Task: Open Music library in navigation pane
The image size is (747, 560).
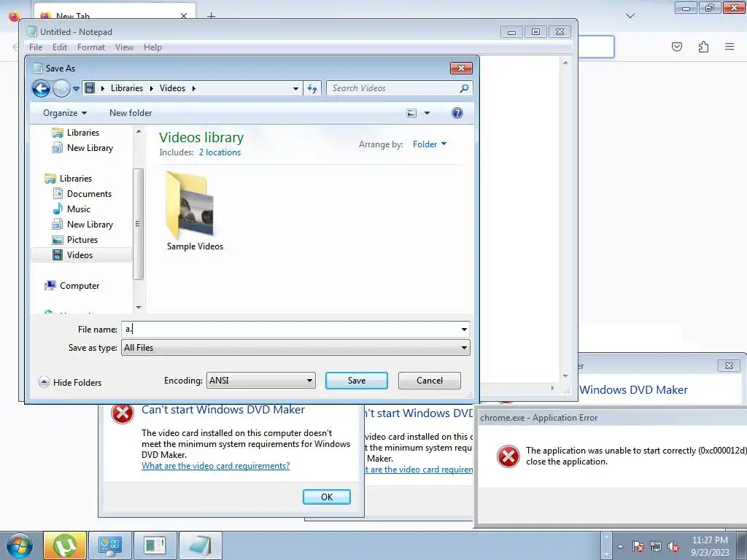Action: pos(78,209)
